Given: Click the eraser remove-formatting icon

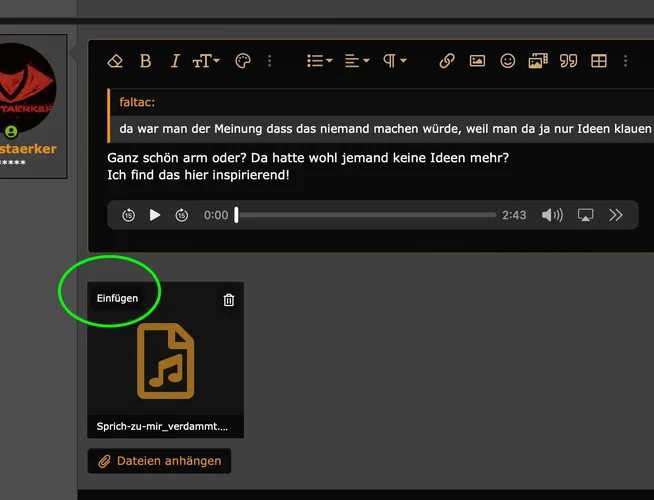Looking at the screenshot, I should (115, 61).
